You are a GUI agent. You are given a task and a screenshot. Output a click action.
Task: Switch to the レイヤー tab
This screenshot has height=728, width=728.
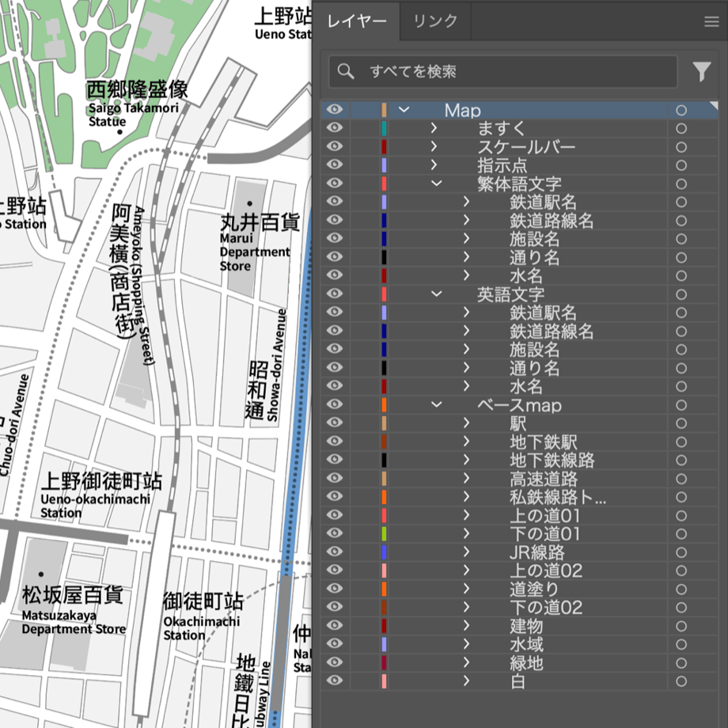coord(357,21)
